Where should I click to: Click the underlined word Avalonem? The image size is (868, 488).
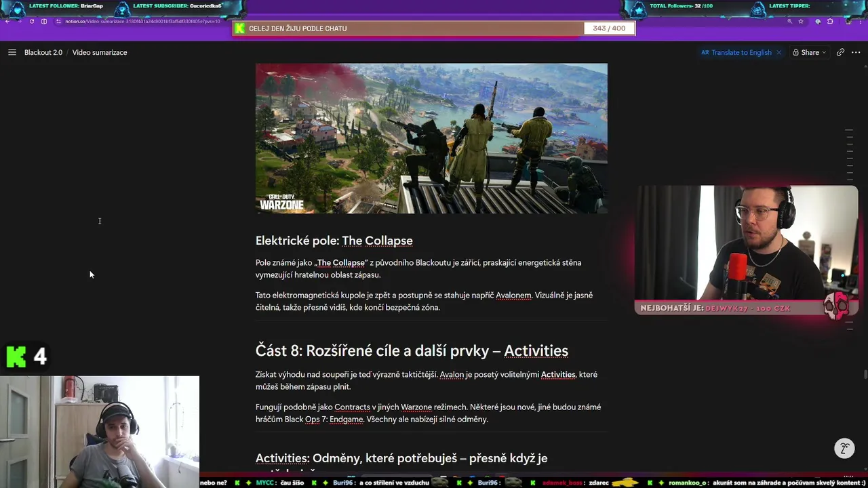[x=513, y=296]
